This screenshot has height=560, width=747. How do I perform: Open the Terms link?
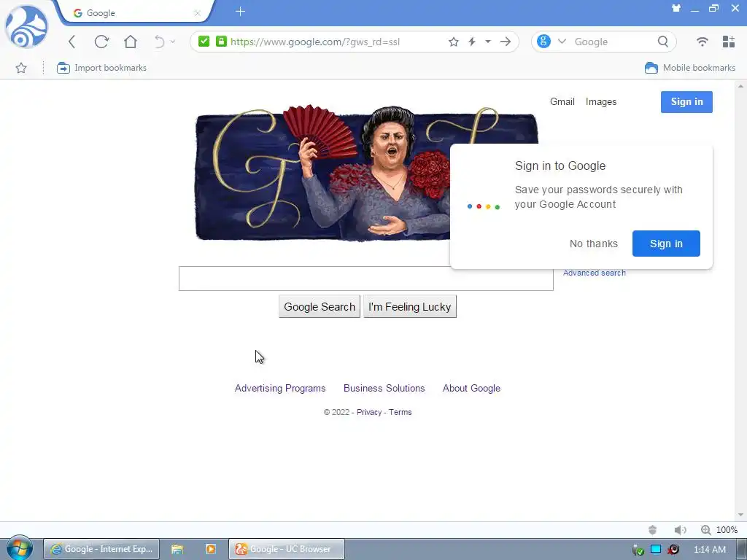pos(400,413)
